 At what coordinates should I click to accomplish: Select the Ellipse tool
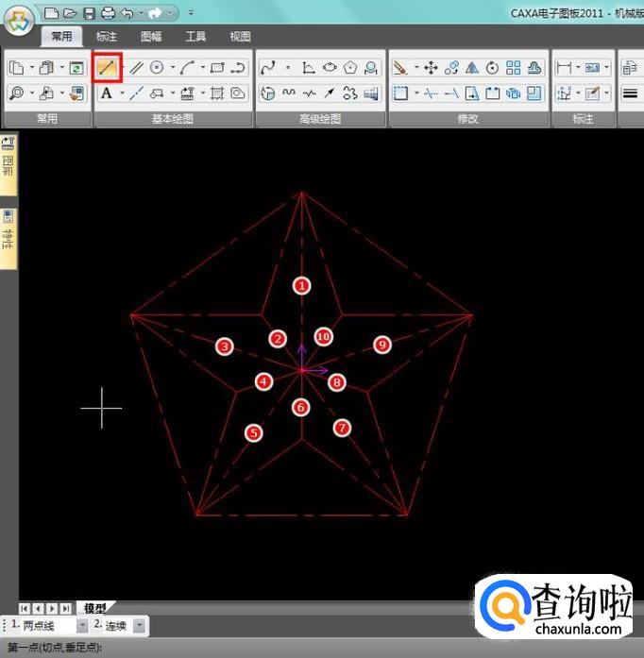[x=330, y=67]
